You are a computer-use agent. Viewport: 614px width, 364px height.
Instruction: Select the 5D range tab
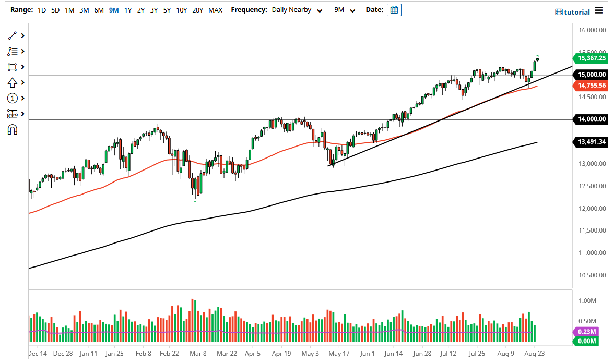coord(55,10)
